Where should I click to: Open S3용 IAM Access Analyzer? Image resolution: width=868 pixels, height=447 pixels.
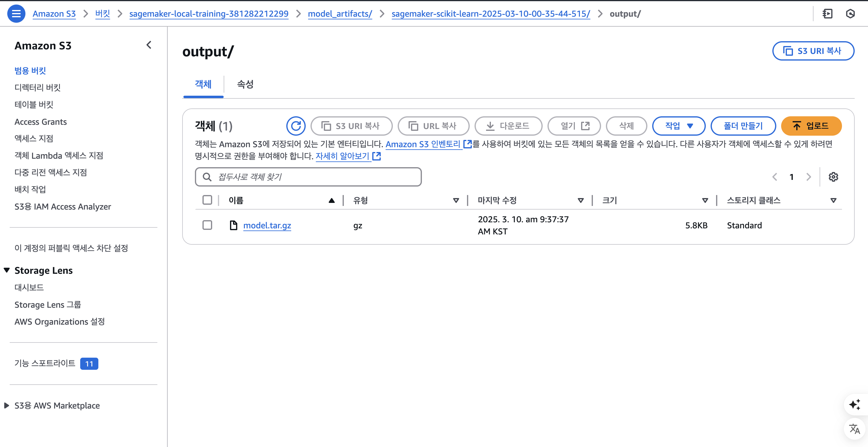[63, 207]
